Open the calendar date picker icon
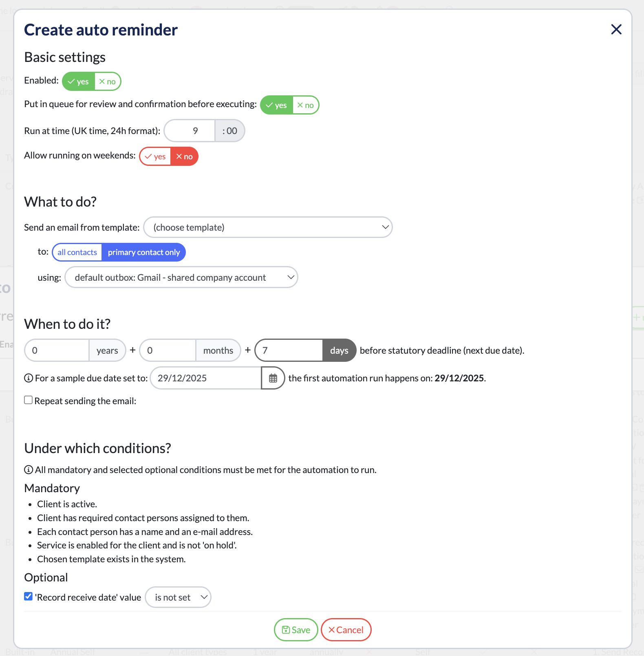 point(273,379)
